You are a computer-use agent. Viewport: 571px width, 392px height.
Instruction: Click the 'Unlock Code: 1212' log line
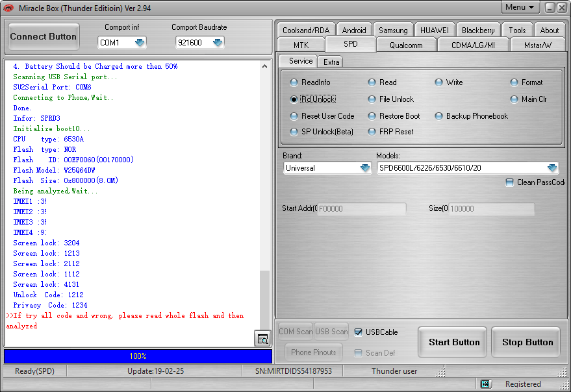pyautogui.click(x=49, y=295)
